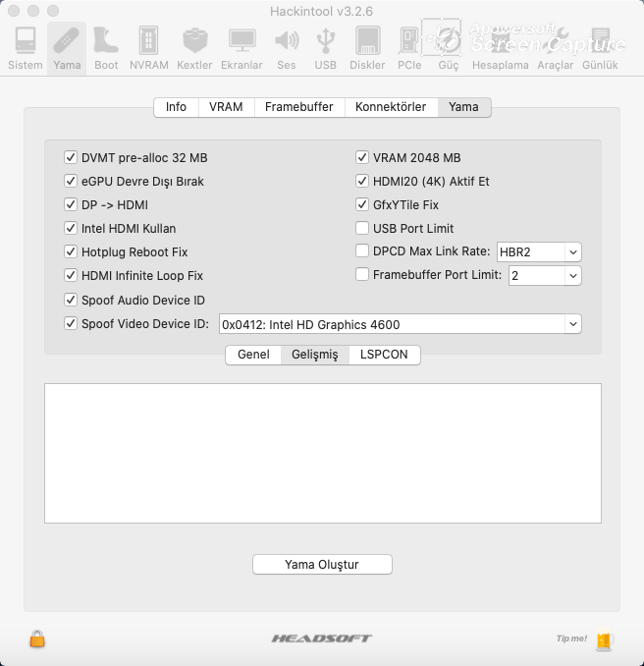The width and height of the screenshot is (644, 666).
Task: Click inside the empty patch output box
Action: coord(323,453)
